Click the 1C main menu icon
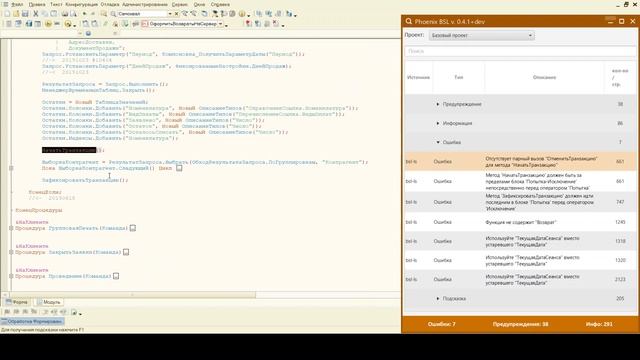The width and height of the screenshot is (640, 360). point(5,4)
